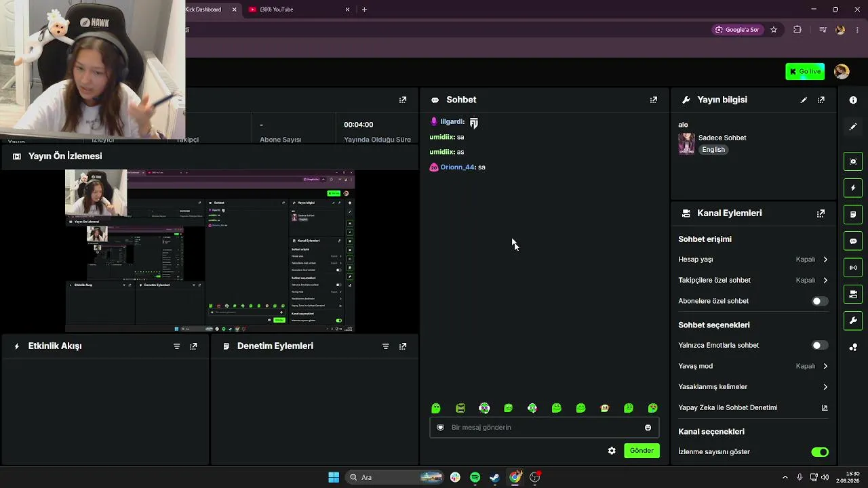868x488 pixels.
Task: Toggle the wrench stream info icon in the sidebar
Action: point(853,321)
